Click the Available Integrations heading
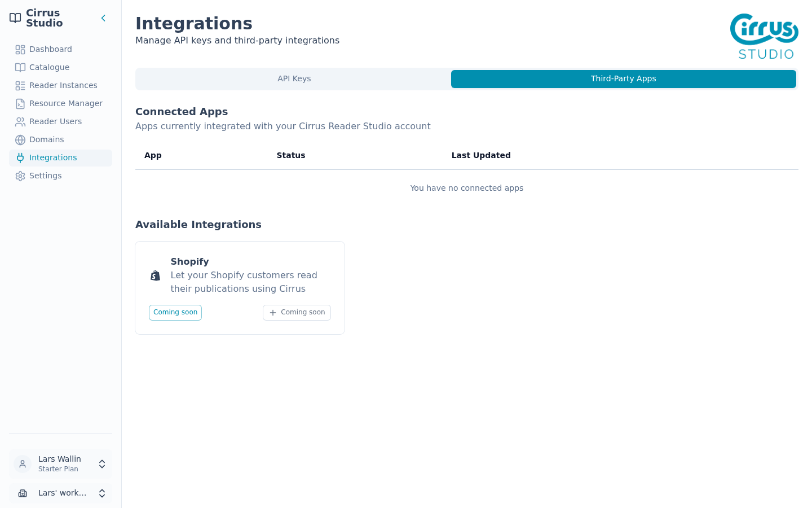The width and height of the screenshot is (812, 508). coord(198,225)
